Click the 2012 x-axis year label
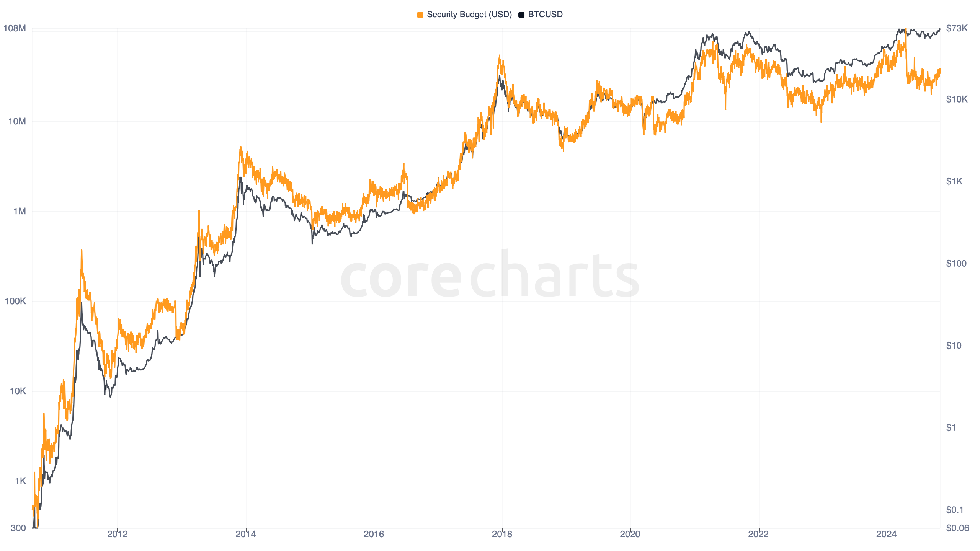The width and height of the screenshot is (980, 551). click(118, 534)
